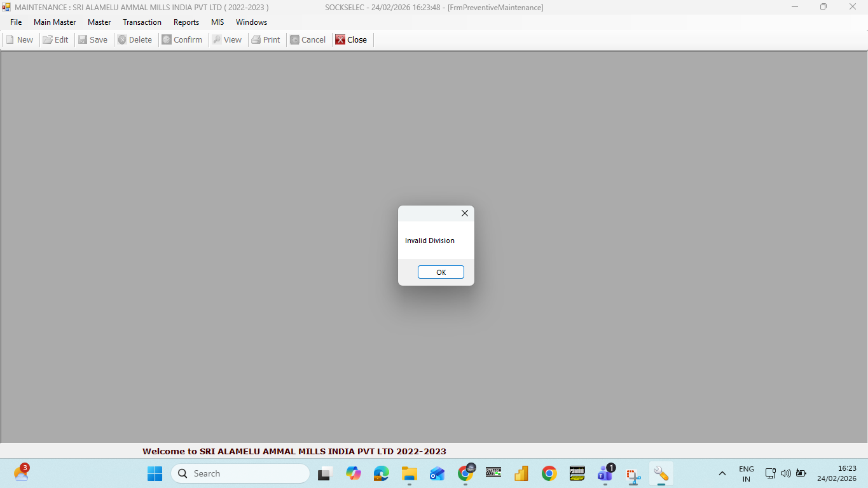The height and width of the screenshot is (488, 868).
Task: Click the red Close toolbar button
Action: pos(351,39)
